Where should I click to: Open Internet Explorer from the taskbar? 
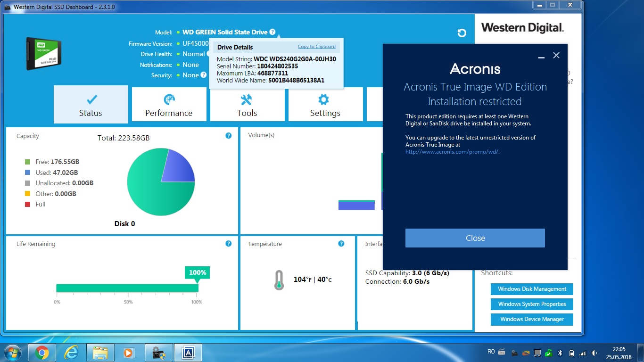click(x=71, y=353)
